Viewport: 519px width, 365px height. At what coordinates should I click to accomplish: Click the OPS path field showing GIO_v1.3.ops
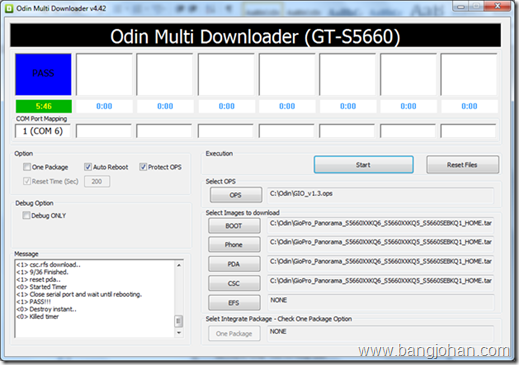click(x=380, y=195)
